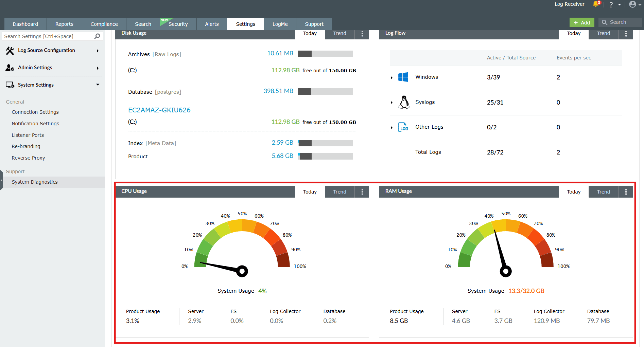The height and width of the screenshot is (347, 644).
Task: Click the System Settings sidebar icon
Action: pyautogui.click(x=9, y=85)
